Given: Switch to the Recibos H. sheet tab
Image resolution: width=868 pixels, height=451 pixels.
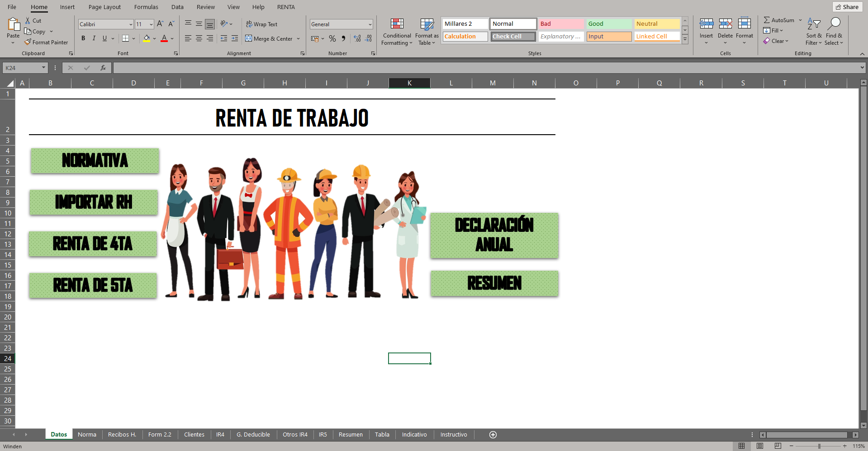Looking at the screenshot, I should pos(122,435).
